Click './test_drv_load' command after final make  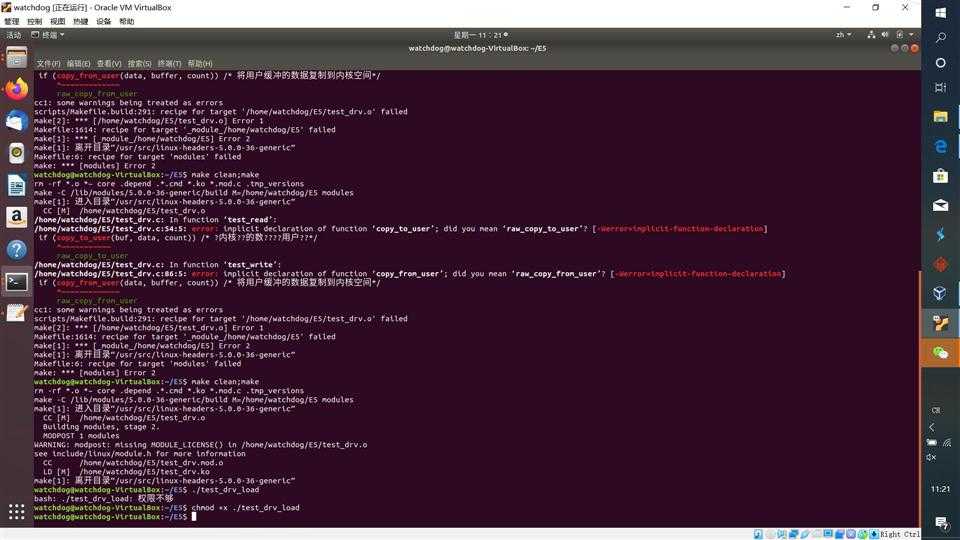coord(225,490)
